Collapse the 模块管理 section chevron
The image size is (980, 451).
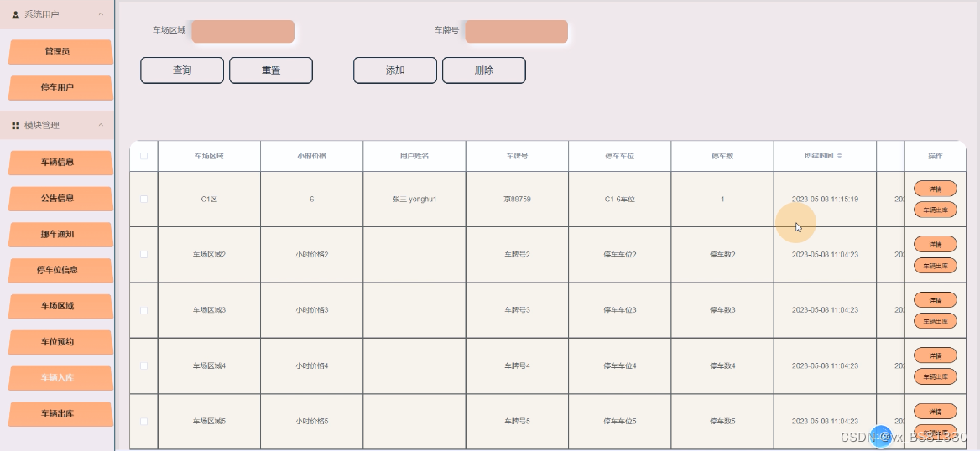(101, 125)
